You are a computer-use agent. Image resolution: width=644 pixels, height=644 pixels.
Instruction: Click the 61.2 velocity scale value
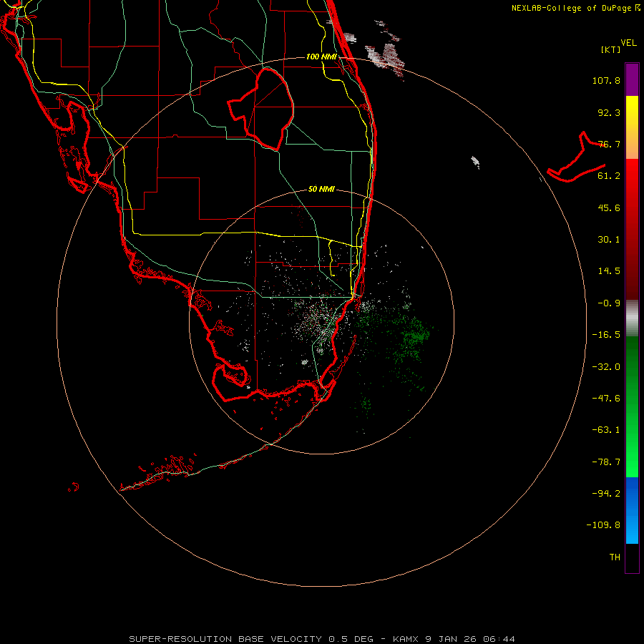609,176
